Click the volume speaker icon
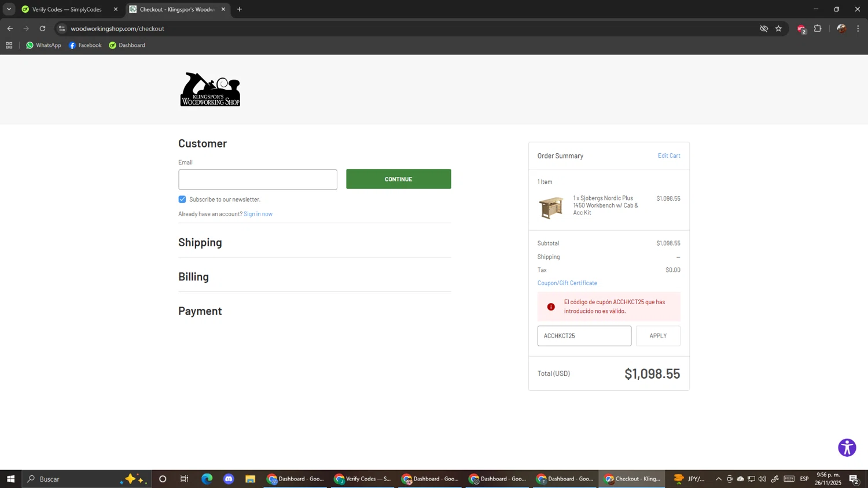The height and width of the screenshot is (488, 868). (762, 479)
